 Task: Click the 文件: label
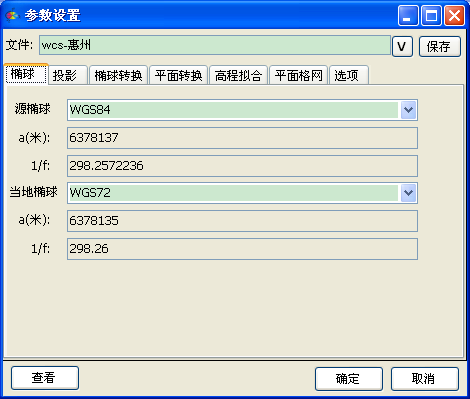click(x=19, y=45)
